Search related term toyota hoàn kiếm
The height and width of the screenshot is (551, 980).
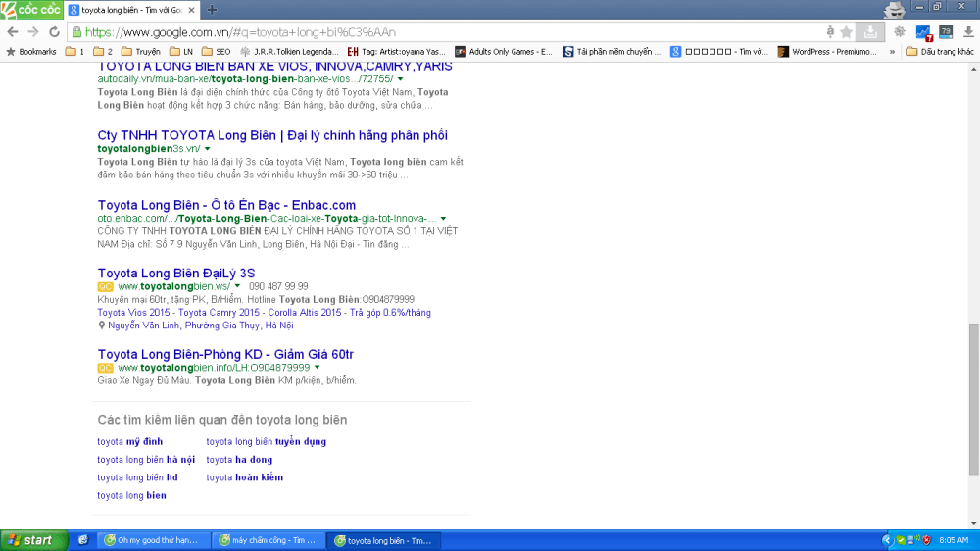pos(244,477)
